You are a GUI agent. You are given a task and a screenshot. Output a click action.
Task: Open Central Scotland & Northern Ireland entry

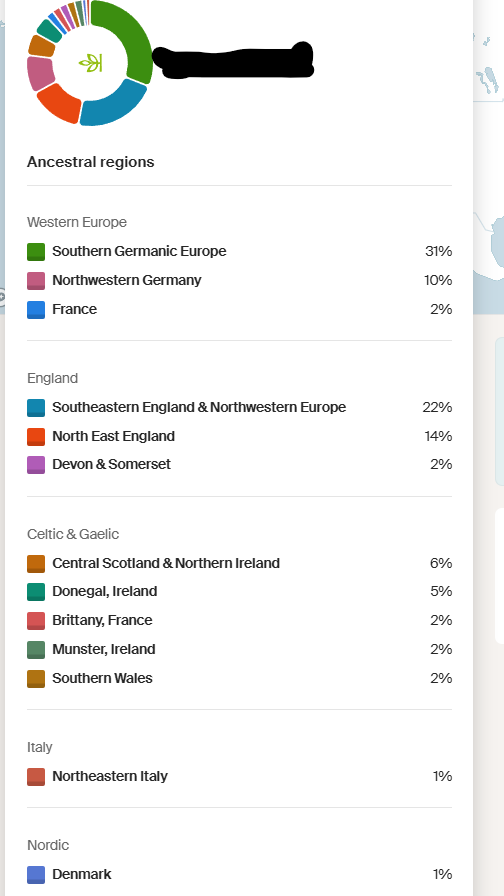239,563
